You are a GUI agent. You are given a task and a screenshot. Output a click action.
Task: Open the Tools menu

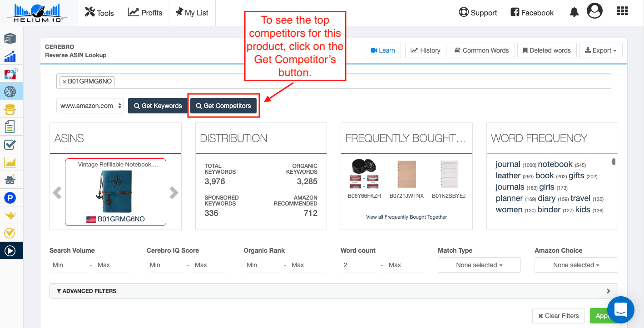[99, 13]
